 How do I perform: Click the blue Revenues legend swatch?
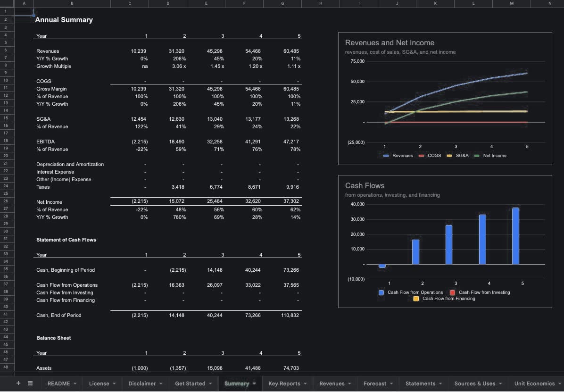[386, 156]
